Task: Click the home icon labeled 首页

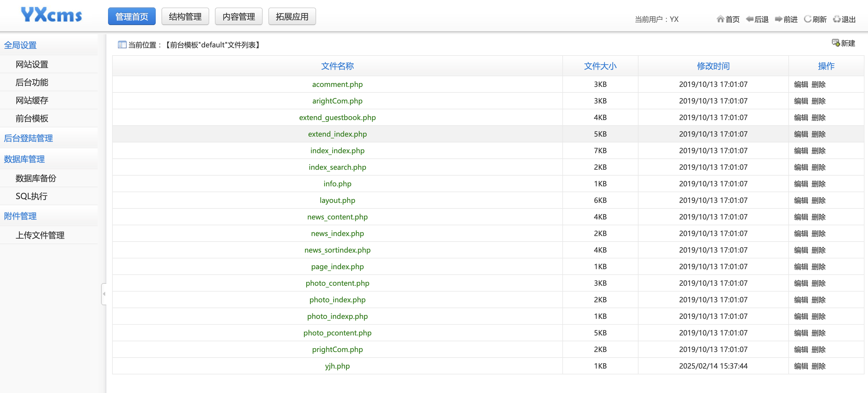Action: pyautogui.click(x=720, y=19)
